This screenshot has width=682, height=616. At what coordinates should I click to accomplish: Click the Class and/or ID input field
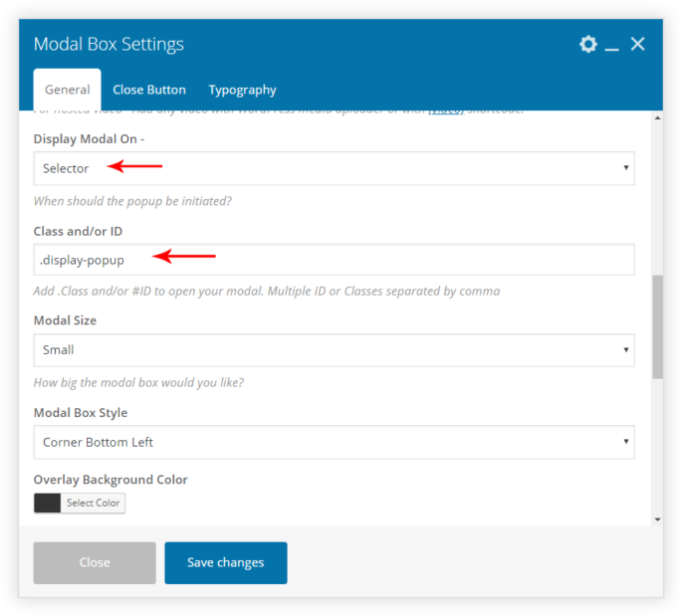pyautogui.click(x=334, y=260)
